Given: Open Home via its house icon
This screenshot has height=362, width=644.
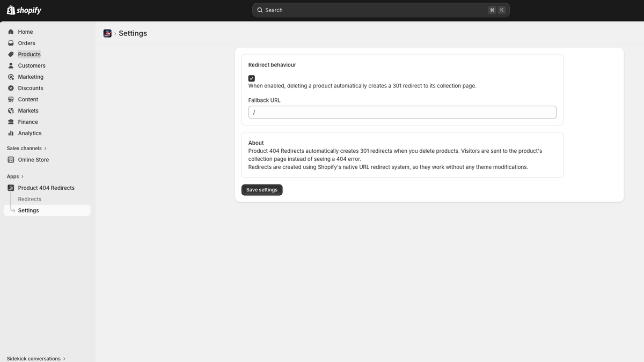Looking at the screenshot, I should (x=11, y=32).
